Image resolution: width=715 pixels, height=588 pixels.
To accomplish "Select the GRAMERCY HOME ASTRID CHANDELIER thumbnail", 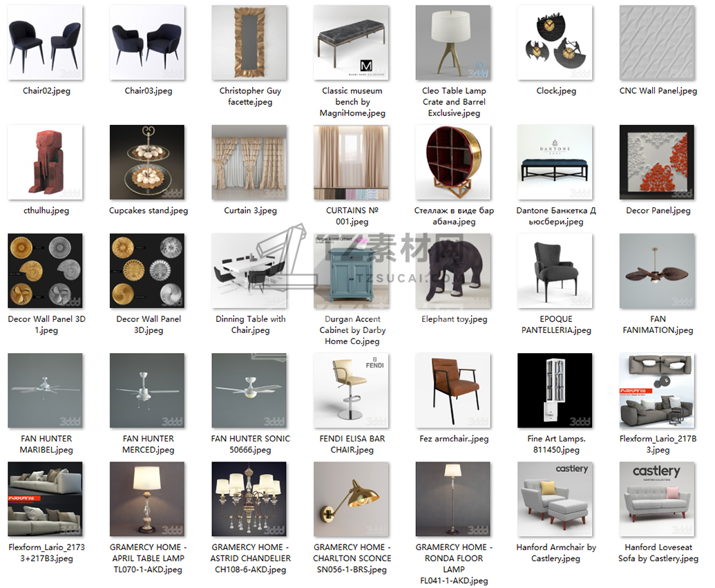I will coord(249,499).
